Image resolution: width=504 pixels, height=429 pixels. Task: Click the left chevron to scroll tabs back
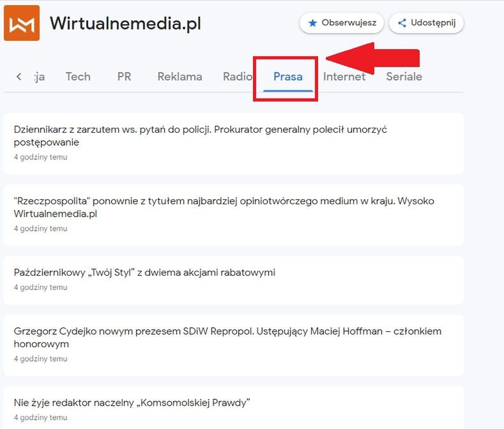(19, 77)
